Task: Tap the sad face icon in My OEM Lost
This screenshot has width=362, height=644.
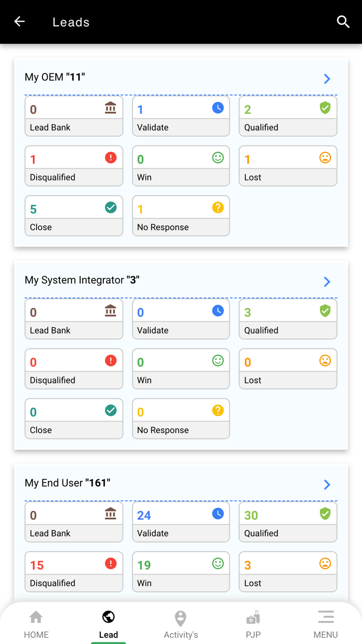Action: click(x=325, y=157)
